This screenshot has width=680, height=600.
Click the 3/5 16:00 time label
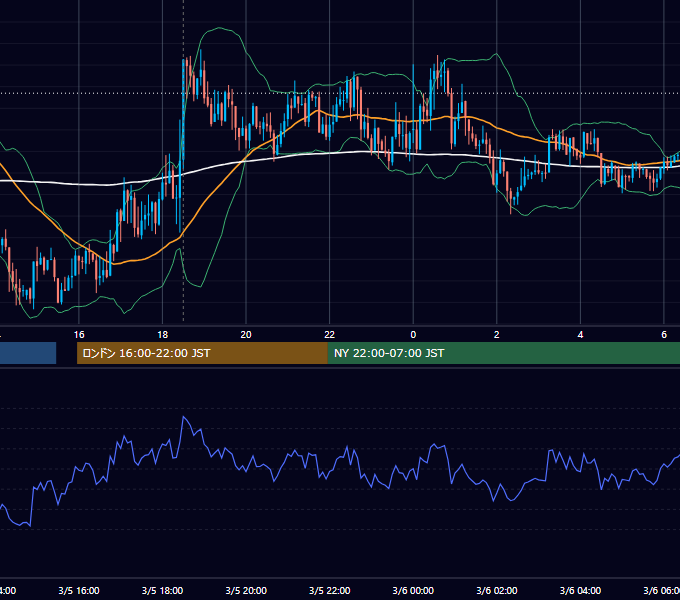coord(79,590)
